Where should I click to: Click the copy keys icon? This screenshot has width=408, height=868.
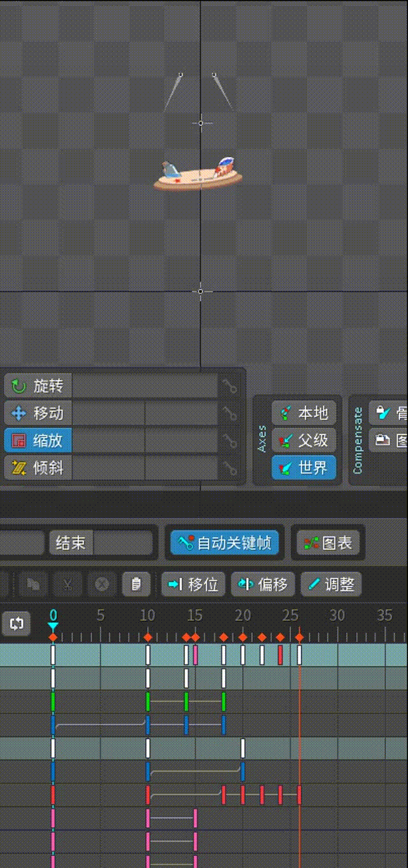pos(33,584)
